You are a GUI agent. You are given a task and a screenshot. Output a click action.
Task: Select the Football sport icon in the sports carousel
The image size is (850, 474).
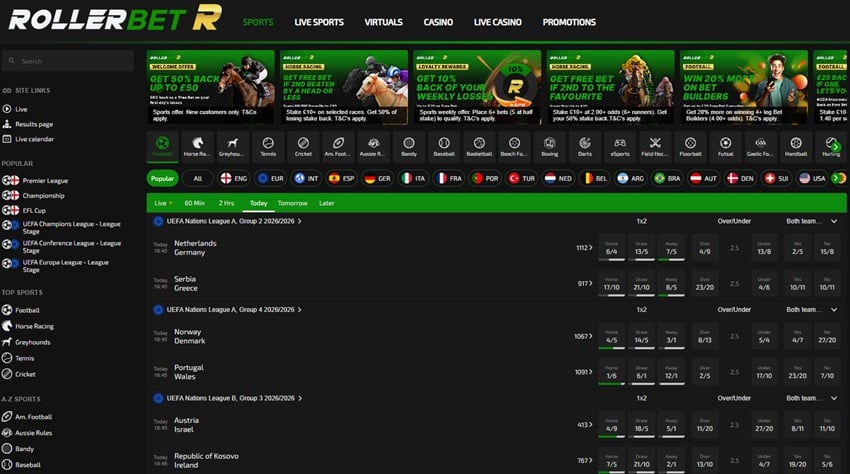(162, 146)
